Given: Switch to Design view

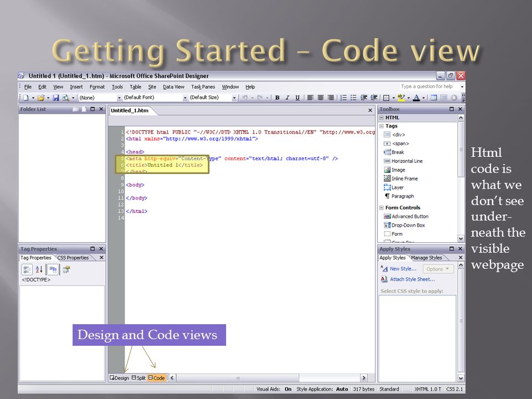Looking at the screenshot, I should tap(120, 377).
